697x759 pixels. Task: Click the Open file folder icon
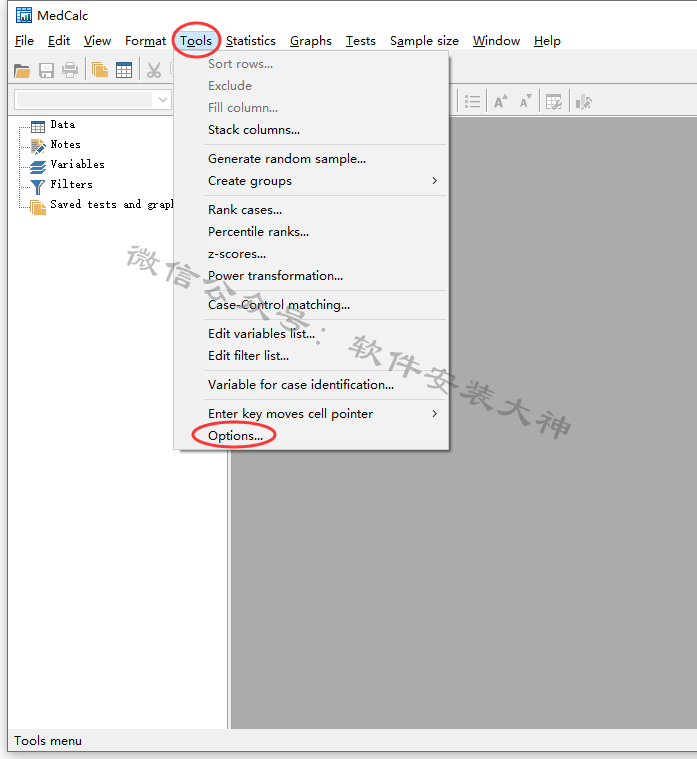(x=22, y=71)
